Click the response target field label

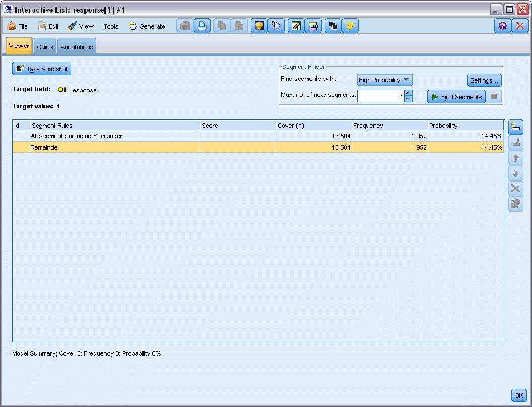(x=83, y=90)
